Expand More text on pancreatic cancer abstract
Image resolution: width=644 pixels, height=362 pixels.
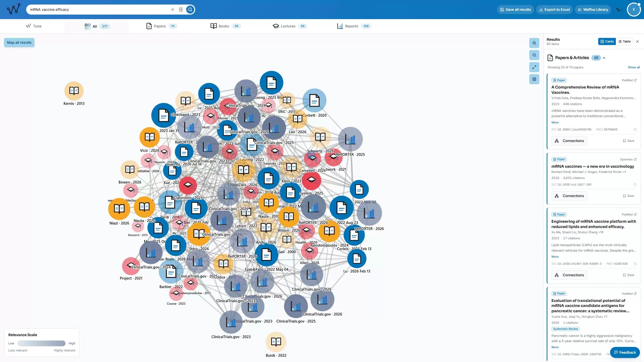tap(555, 347)
